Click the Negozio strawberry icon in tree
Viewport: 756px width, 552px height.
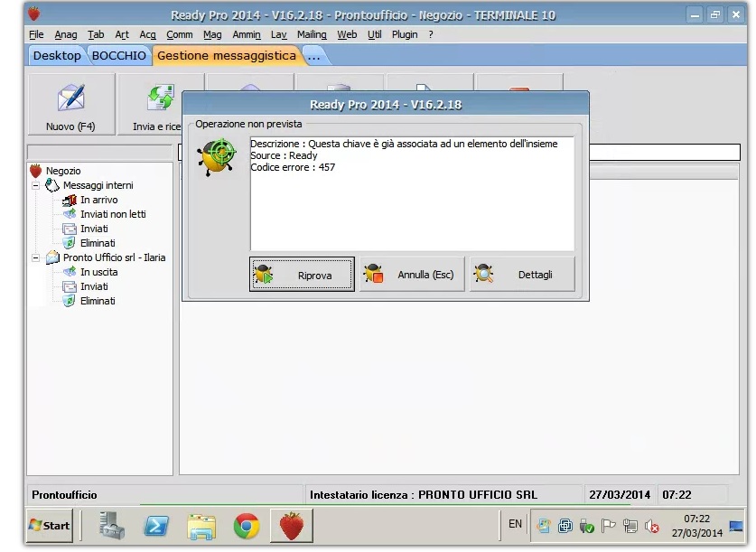[x=36, y=171]
